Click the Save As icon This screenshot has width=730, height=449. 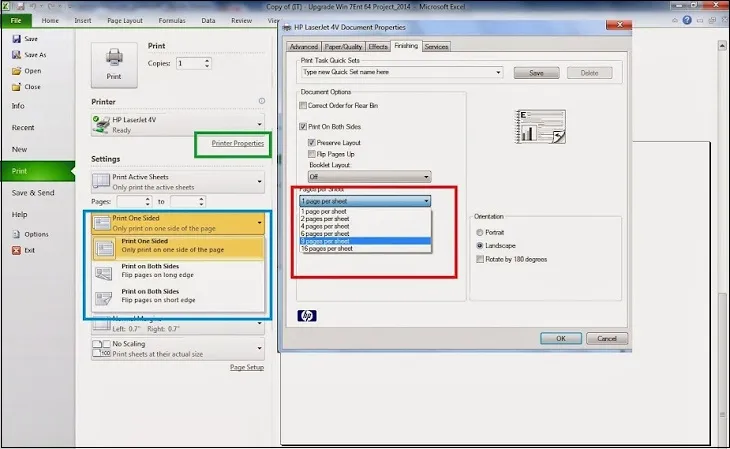point(17,55)
